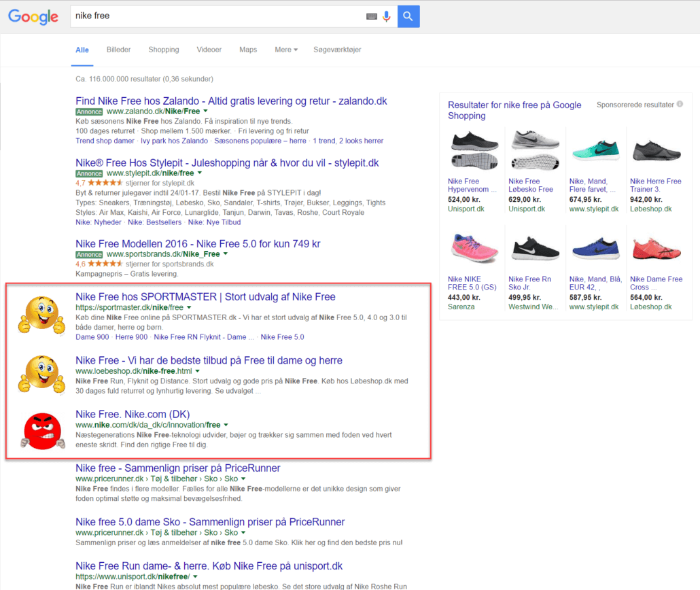Go to the Videoer tab
The width and height of the screenshot is (700, 590).
[x=209, y=50]
